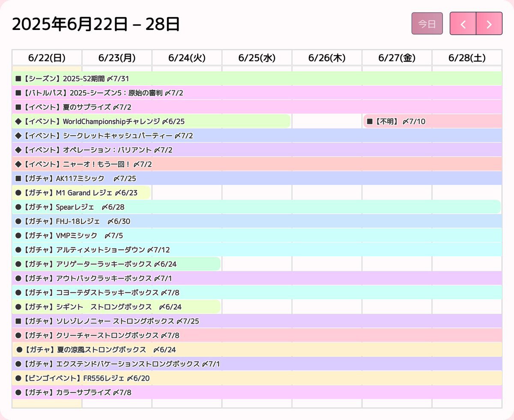Open the Spearレジェ gacha event
The image size is (514, 420).
(x=257, y=207)
